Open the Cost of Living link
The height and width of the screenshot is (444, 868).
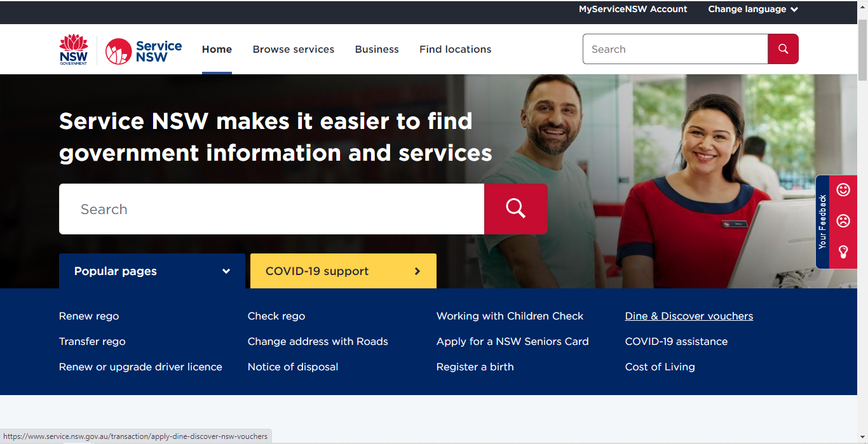(660, 367)
